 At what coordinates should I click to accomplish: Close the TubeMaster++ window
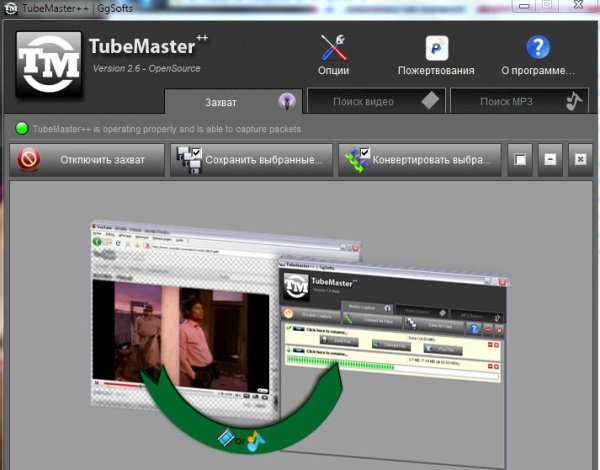click(x=579, y=5)
